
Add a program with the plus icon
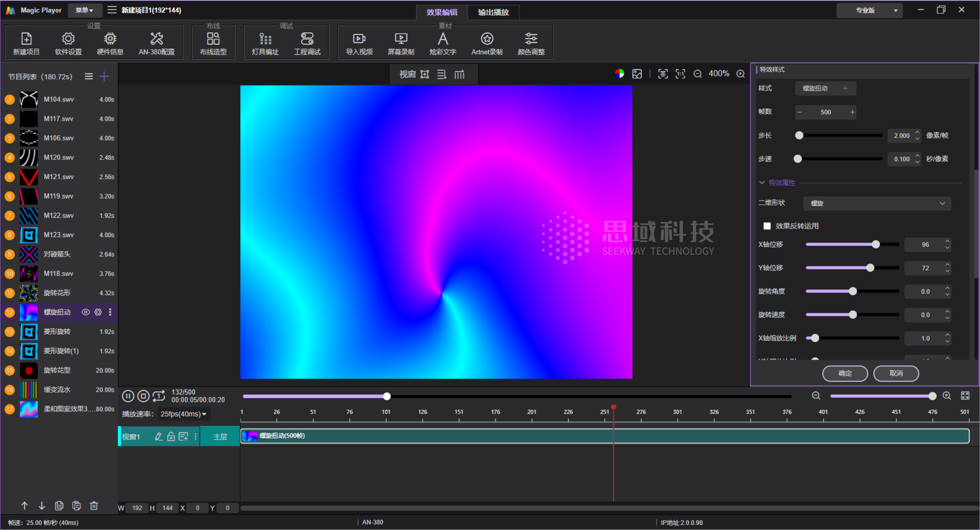104,77
